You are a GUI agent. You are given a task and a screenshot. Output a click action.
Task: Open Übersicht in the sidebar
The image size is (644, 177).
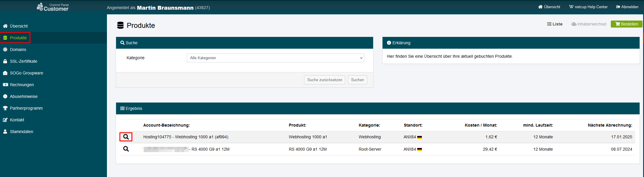[19, 26]
